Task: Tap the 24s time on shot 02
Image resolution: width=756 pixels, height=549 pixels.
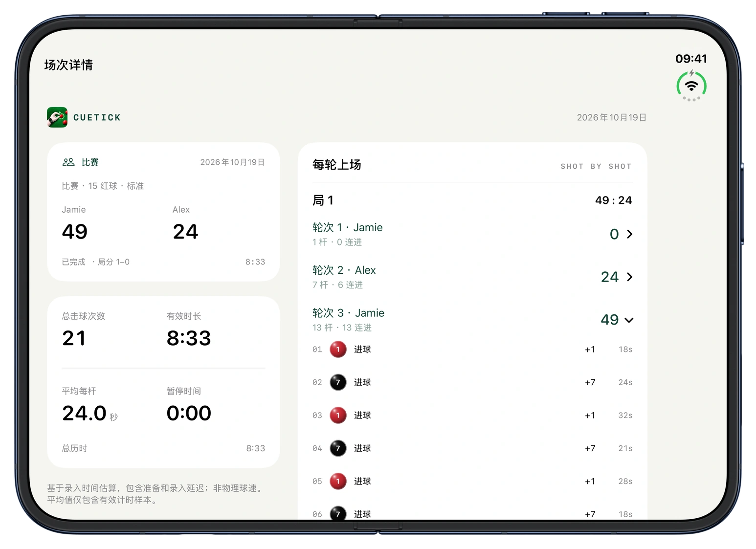Action: tap(625, 382)
